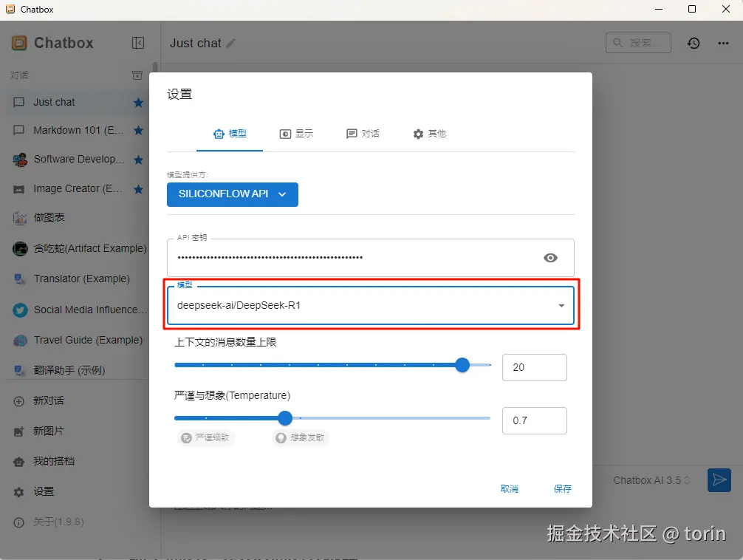The width and height of the screenshot is (743, 560).
Task: Open the Just chat conversation
Action: (x=78, y=103)
